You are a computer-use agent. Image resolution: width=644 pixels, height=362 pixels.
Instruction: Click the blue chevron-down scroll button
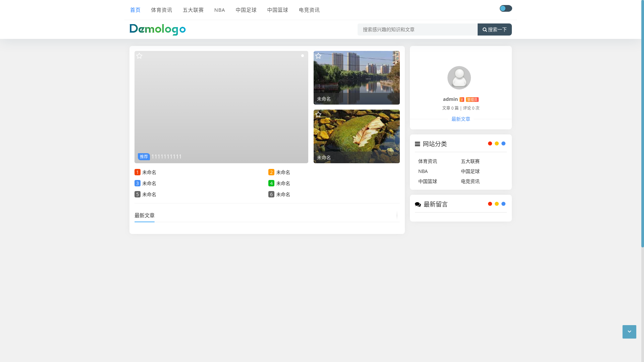click(x=629, y=332)
